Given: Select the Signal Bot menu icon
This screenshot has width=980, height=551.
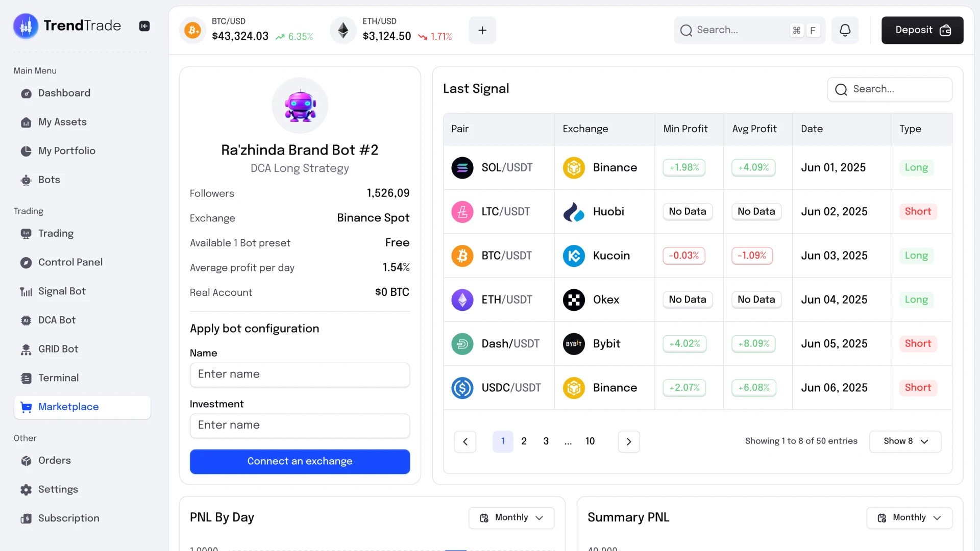Looking at the screenshot, I should 26,291.
